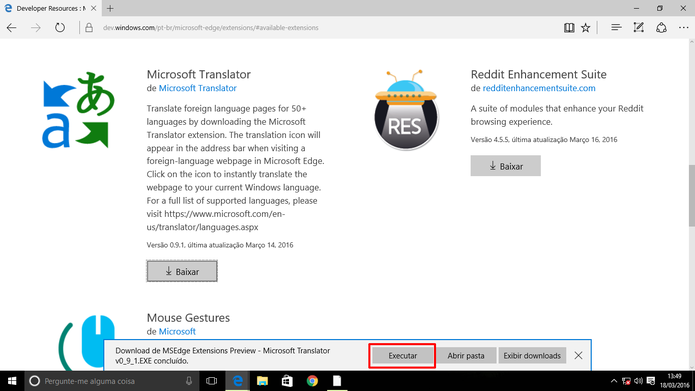Viewport: 695px width, 391px height.
Task: Download Microsoft Translator with Baixar
Action: [182, 271]
